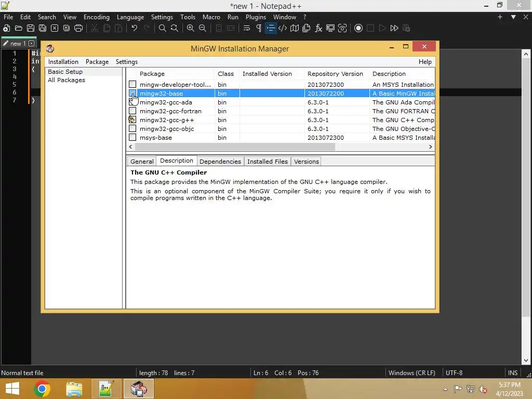Click the Save icon in Notepad++ toolbar
Image resolution: width=532 pixels, height=399 pixels.
[31, 28]
